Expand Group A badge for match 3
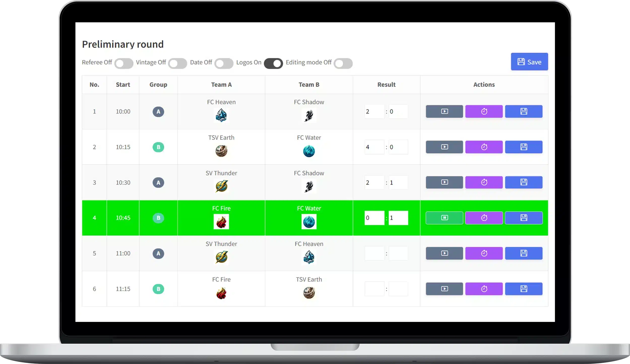 [x=158, y=182]
